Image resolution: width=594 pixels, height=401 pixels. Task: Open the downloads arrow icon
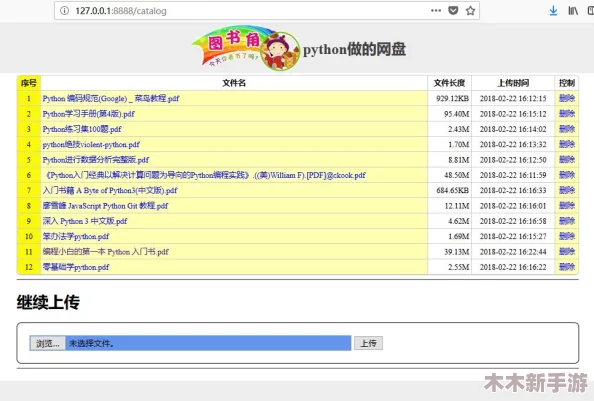pyautogui.click(x=553, y=11)
